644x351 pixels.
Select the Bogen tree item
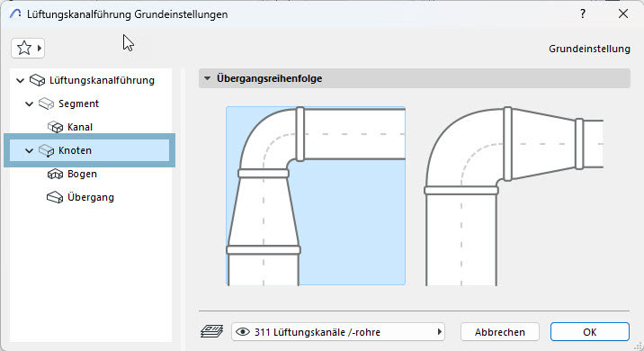tap(82, 174)
